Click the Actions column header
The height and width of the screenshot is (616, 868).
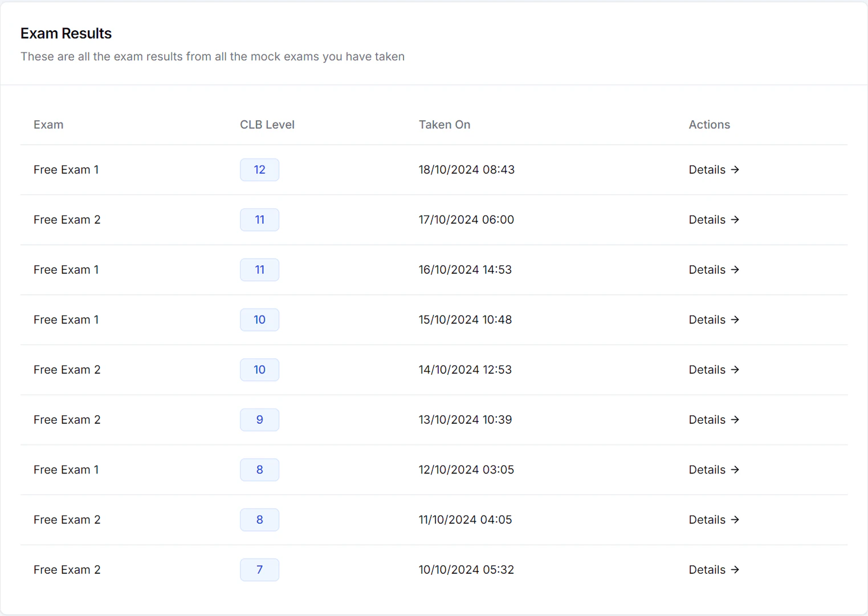click(709, 124)
